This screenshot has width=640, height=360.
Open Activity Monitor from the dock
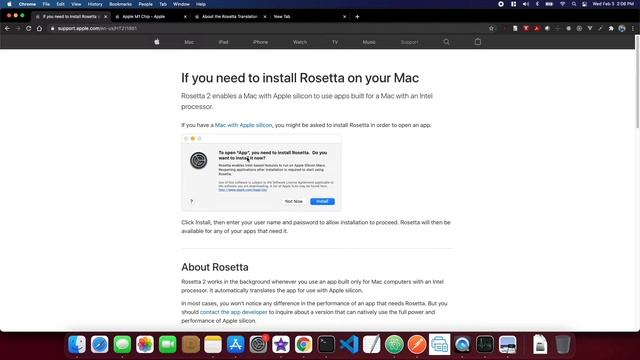tap(485, 344)
